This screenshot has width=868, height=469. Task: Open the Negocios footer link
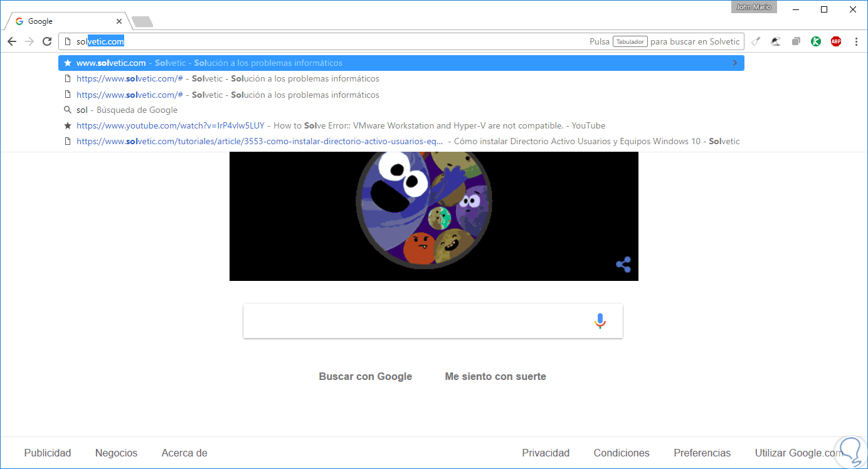116,453
